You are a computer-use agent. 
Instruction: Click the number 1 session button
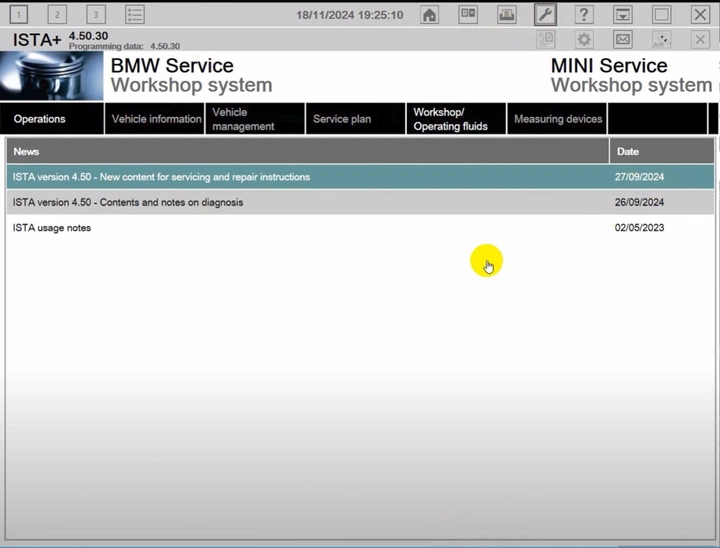click(18, 15)
